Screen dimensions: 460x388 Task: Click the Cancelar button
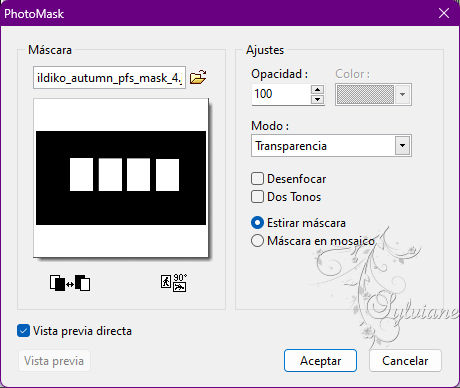(x=405, y=360)
